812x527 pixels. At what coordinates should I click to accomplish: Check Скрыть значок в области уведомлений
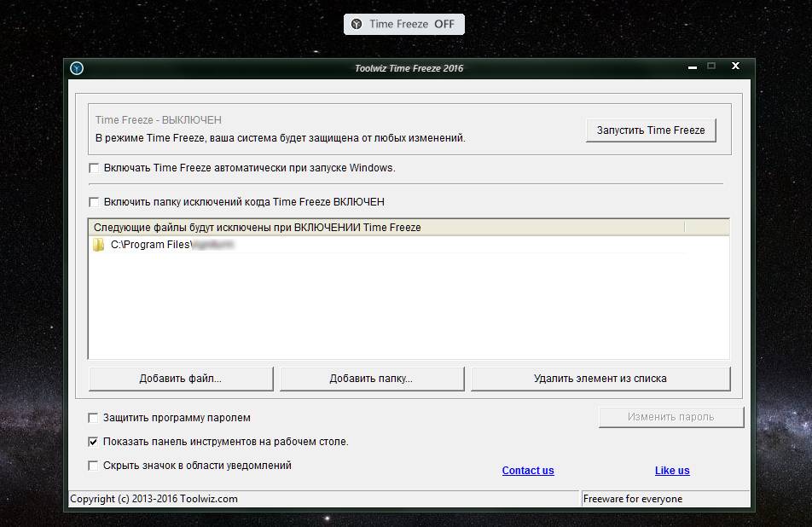(x=93, y=466)
